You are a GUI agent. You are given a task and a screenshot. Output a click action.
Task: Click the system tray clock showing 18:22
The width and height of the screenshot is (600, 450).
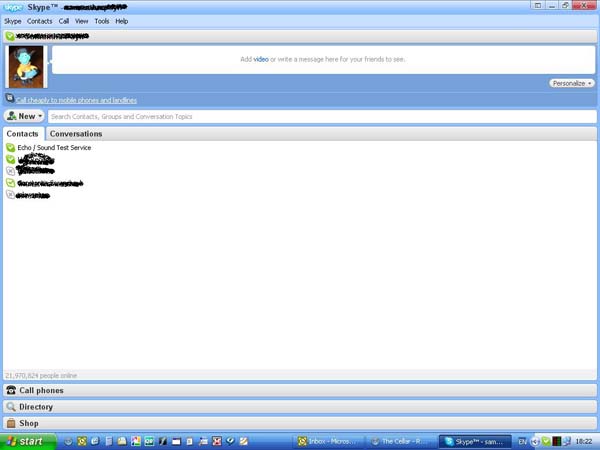coord(584,442)
